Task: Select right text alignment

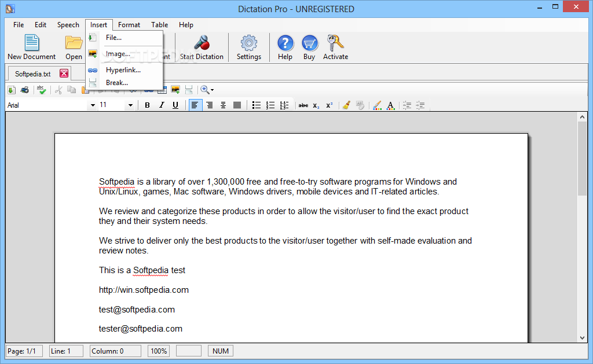Action: tap(209, 105)
